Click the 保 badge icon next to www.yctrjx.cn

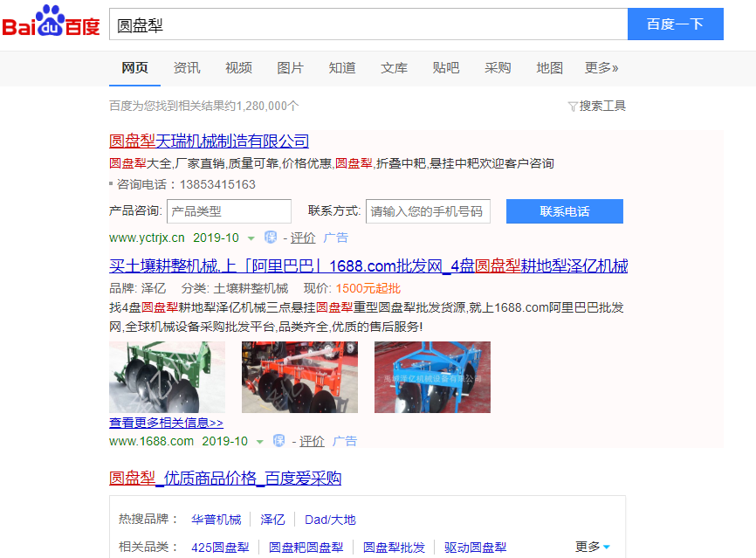271,238
